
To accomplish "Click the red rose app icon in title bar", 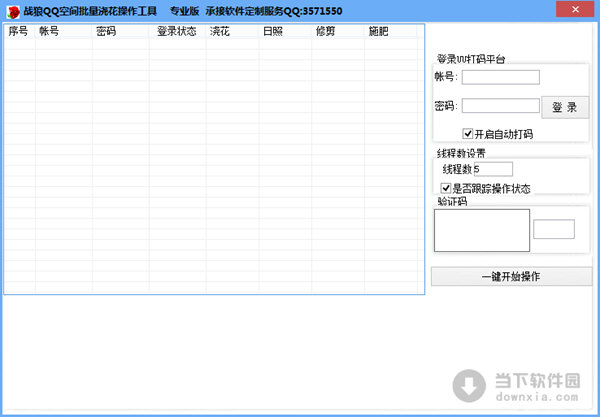I will coord(13,12).
